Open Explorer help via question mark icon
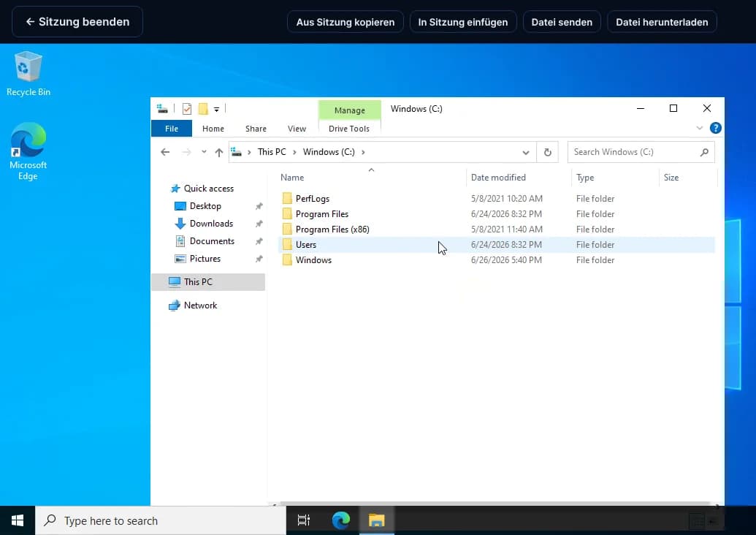This screenshot has height=535, width=756. coord(716,128)
